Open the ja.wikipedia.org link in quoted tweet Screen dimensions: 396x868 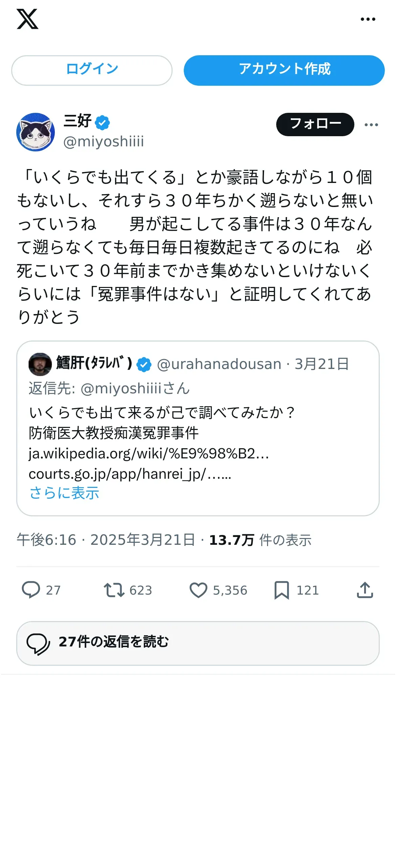tap(149, 454)
